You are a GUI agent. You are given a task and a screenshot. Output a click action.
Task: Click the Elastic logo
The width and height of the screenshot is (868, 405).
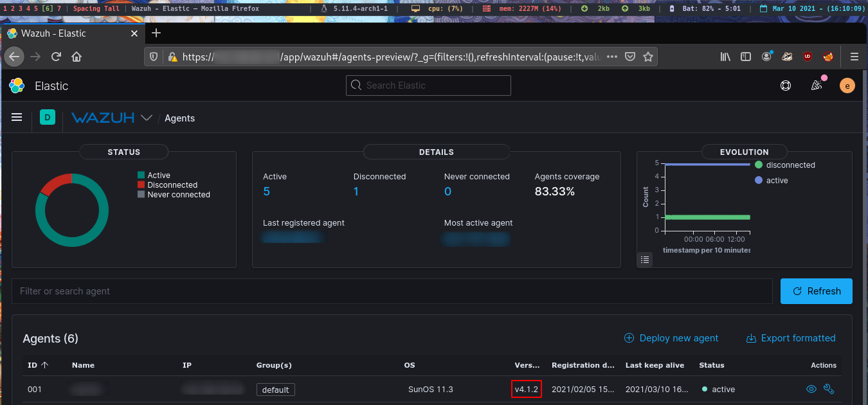pos(17,85)
